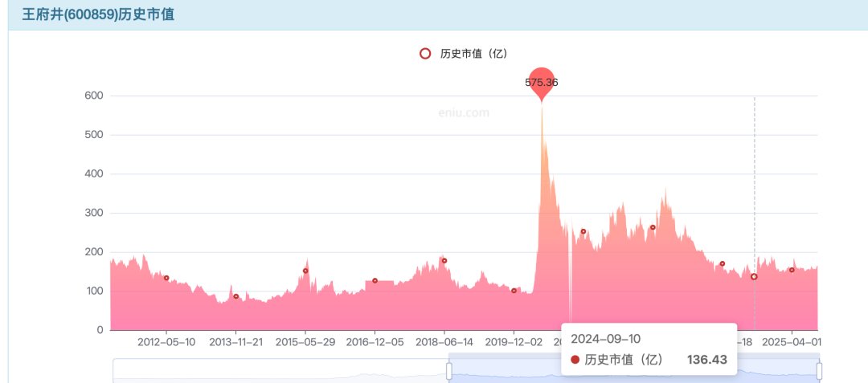
Task: Click the 100 y-axis label
Action: (x=95, y=291)
